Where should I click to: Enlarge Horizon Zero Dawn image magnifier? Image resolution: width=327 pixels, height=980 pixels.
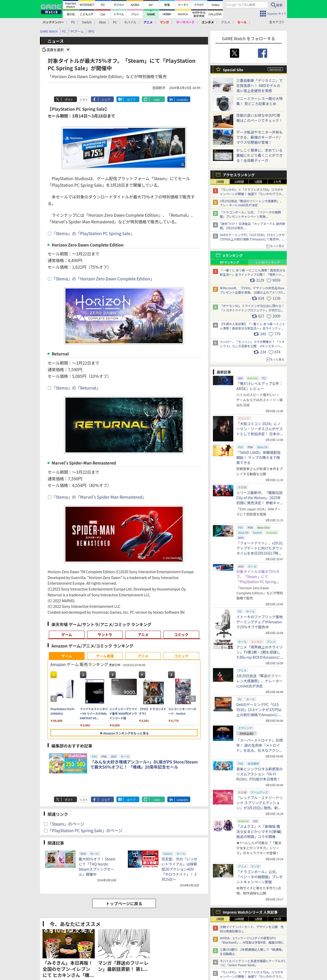(x=180, y=340)
